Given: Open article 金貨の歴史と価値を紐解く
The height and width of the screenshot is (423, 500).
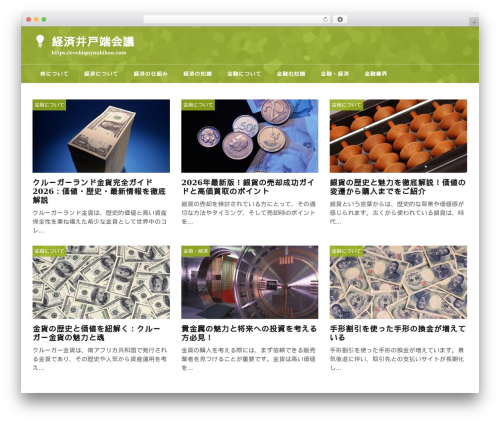Looking at the screenshot, I should (97, 333).
